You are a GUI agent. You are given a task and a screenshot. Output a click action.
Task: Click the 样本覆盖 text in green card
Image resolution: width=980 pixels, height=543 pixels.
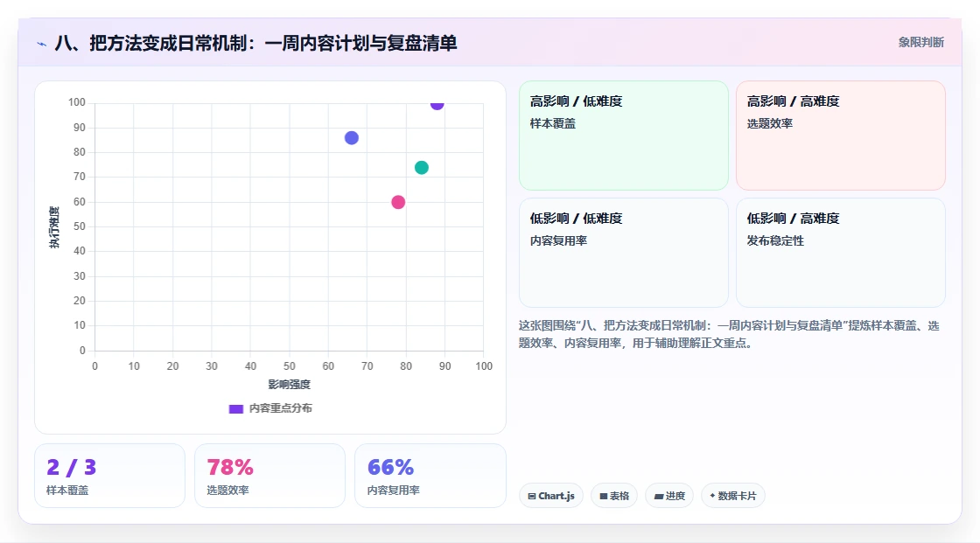(552, 123)
